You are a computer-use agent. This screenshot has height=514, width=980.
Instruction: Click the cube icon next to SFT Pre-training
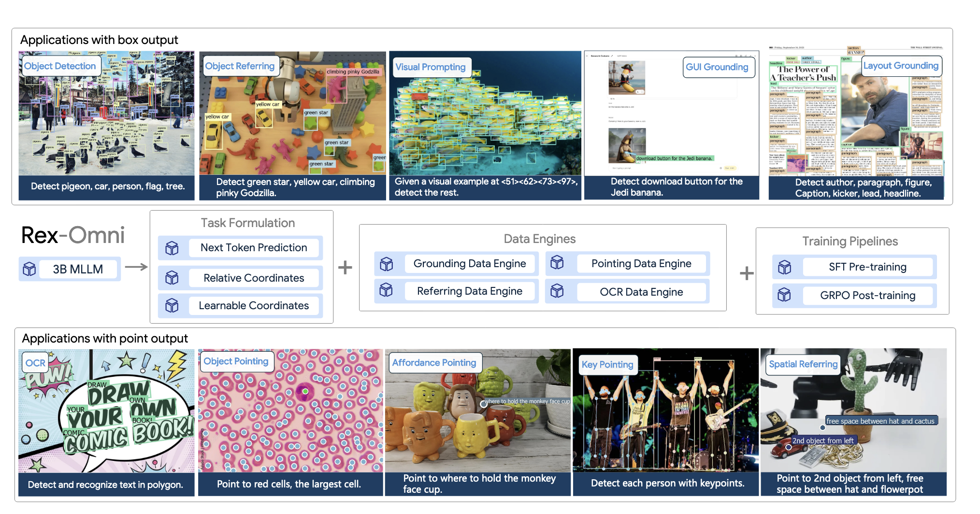784,267
